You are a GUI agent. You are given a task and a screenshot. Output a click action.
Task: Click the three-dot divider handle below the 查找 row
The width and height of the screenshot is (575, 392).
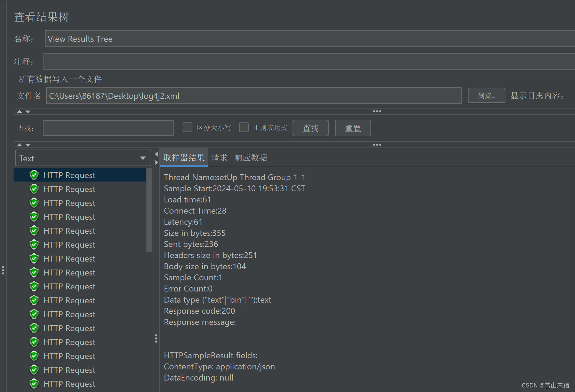coord(377,145)
